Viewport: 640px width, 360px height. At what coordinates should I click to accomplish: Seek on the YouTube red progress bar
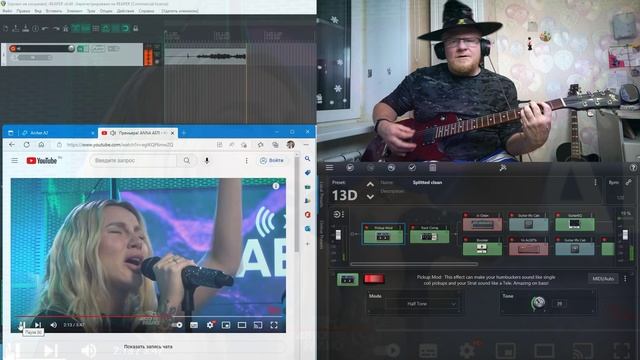point(149,316)
